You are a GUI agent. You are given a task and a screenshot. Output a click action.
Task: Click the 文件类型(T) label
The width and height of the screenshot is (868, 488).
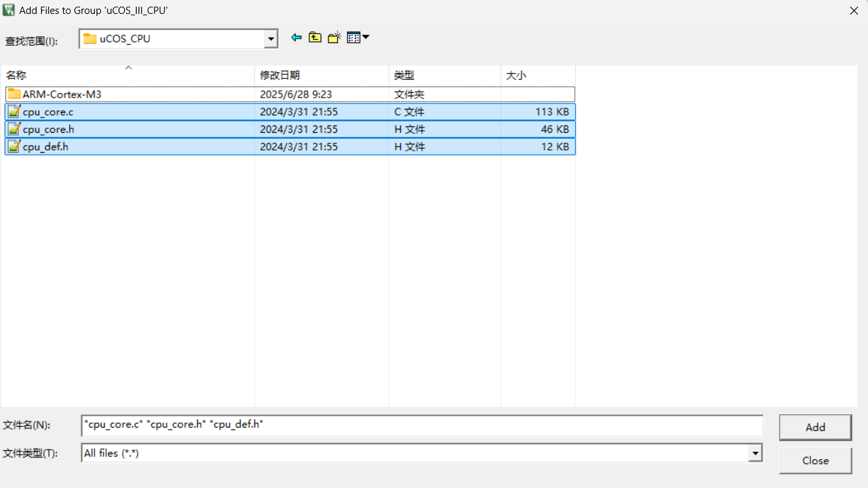pyautogui.click(x=31, y=453)
